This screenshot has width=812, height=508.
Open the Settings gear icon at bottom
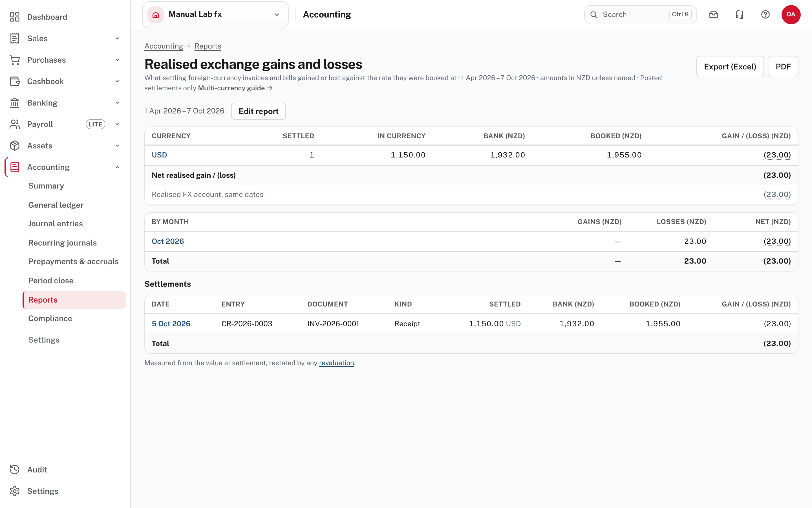tap(14, 491)
